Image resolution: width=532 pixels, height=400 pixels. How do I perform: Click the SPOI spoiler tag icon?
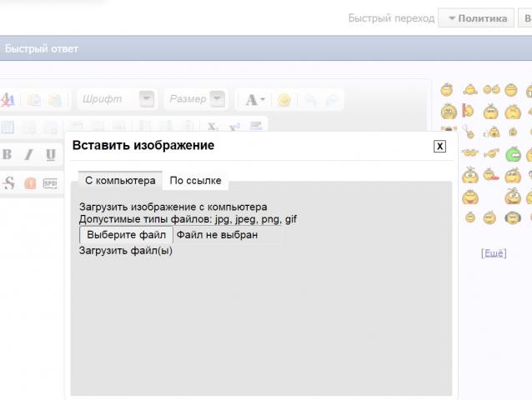coord(50,183)
